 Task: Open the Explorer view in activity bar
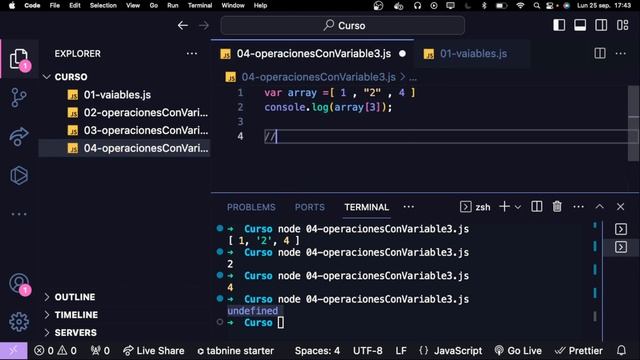point(19,60)
